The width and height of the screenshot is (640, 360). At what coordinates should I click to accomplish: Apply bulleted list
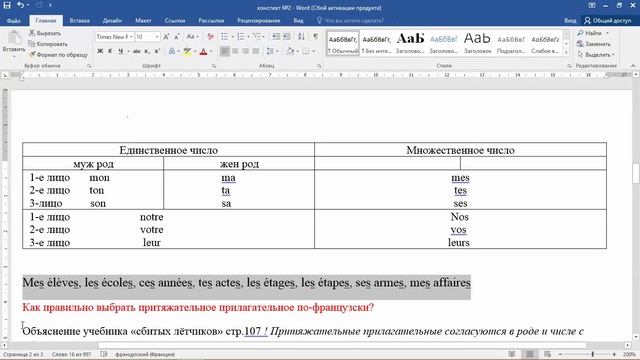point(225,37)
